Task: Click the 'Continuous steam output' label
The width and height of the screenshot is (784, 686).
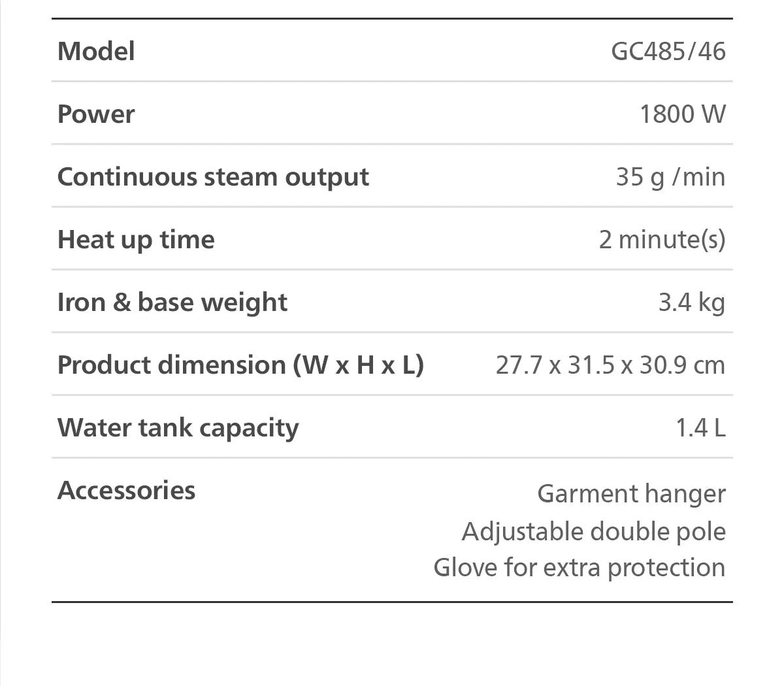Action: [213, 177]
